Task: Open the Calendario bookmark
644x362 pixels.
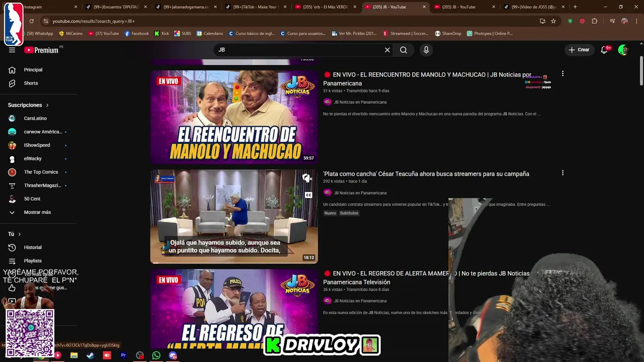Action: coord(209,33)
